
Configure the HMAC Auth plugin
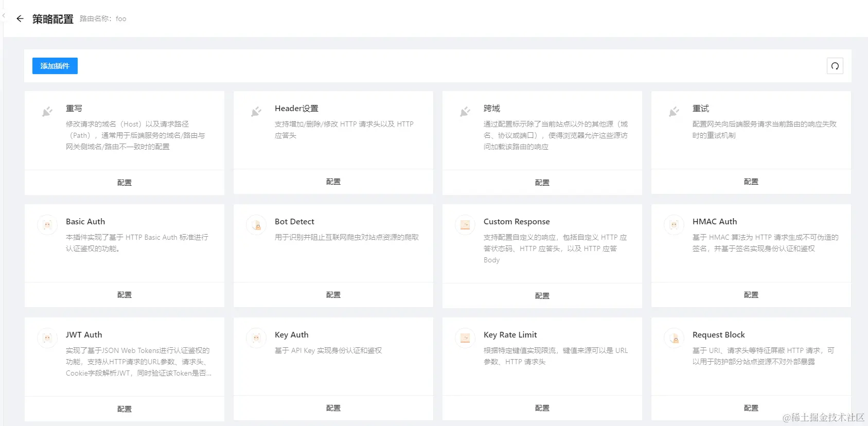pyautogui.click(x=751, y=295)
